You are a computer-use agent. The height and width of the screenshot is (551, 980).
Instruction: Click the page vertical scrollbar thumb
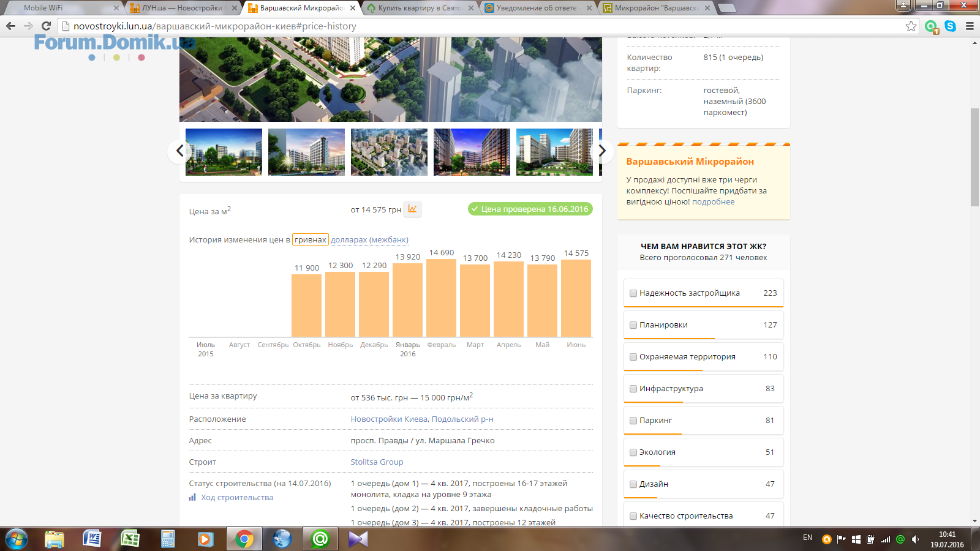(x=974, y=157)
